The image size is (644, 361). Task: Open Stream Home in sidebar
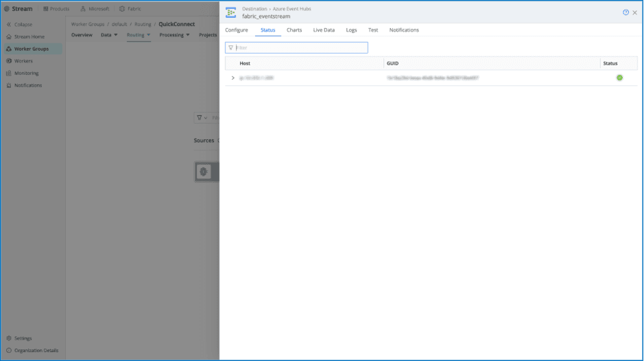29,37
